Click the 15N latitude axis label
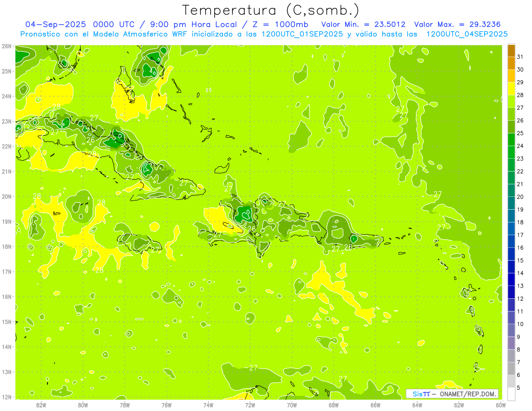 coord(7,322)
